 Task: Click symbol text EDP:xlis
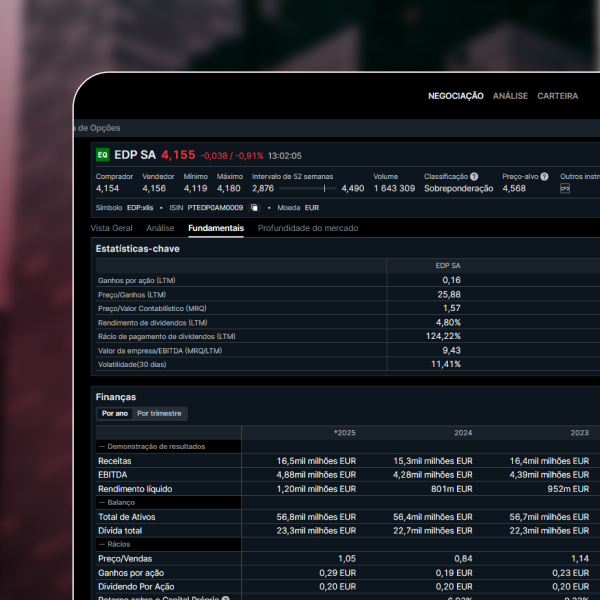click(140, 208)
